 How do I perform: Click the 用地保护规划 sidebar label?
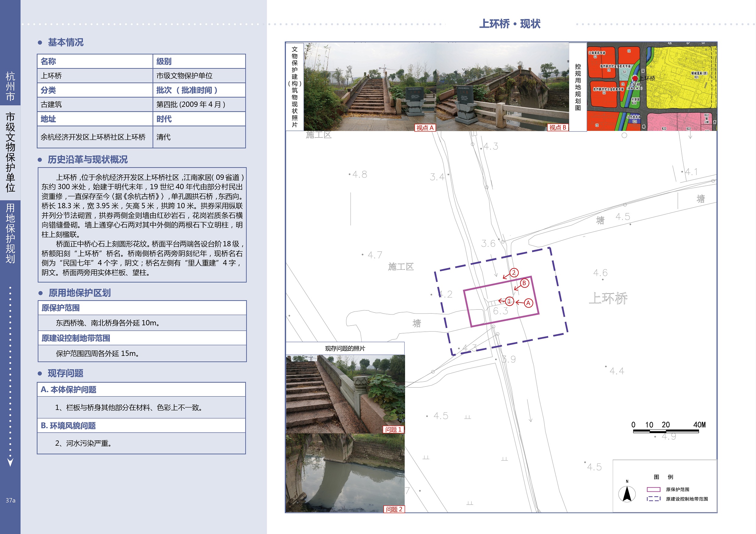pos(10,233)
